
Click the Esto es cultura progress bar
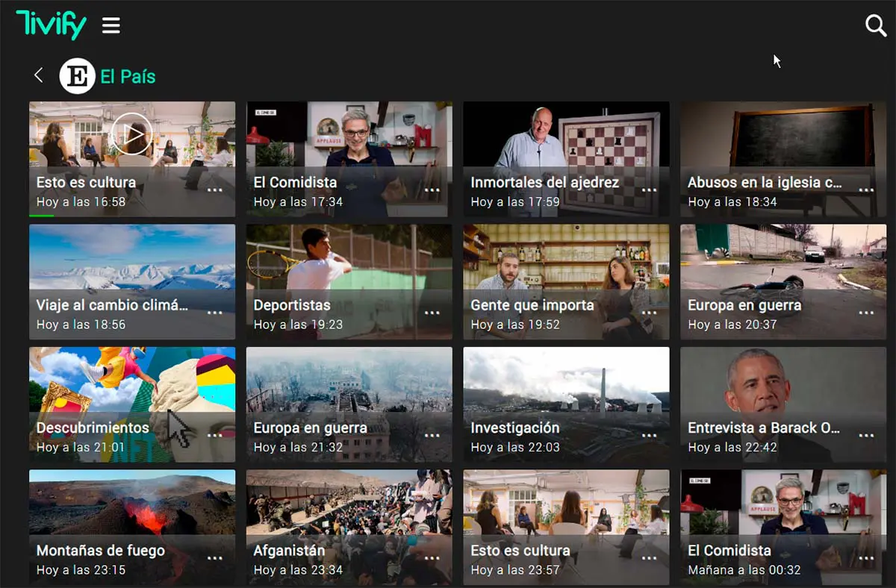tap(42, 216)
